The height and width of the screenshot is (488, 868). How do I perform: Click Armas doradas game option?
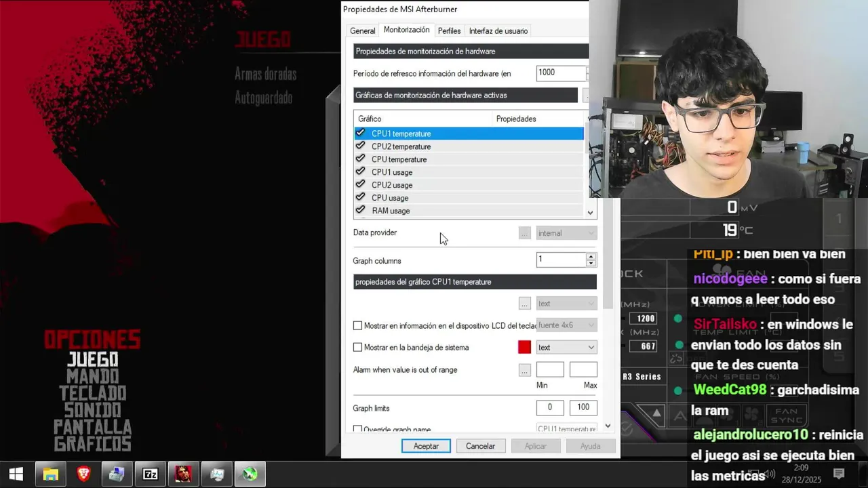pyautogui.click(x=265, y=74)
